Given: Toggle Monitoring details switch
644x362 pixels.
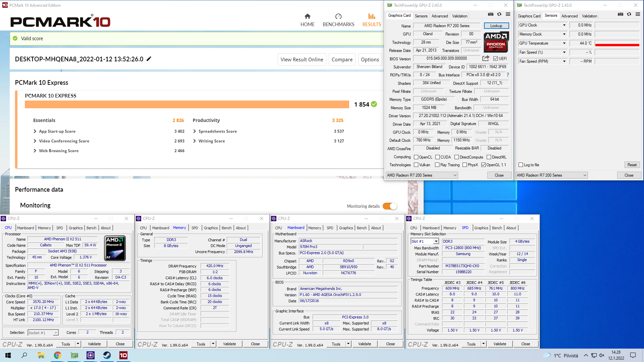Looking at the screenshot, I should 390,206.
